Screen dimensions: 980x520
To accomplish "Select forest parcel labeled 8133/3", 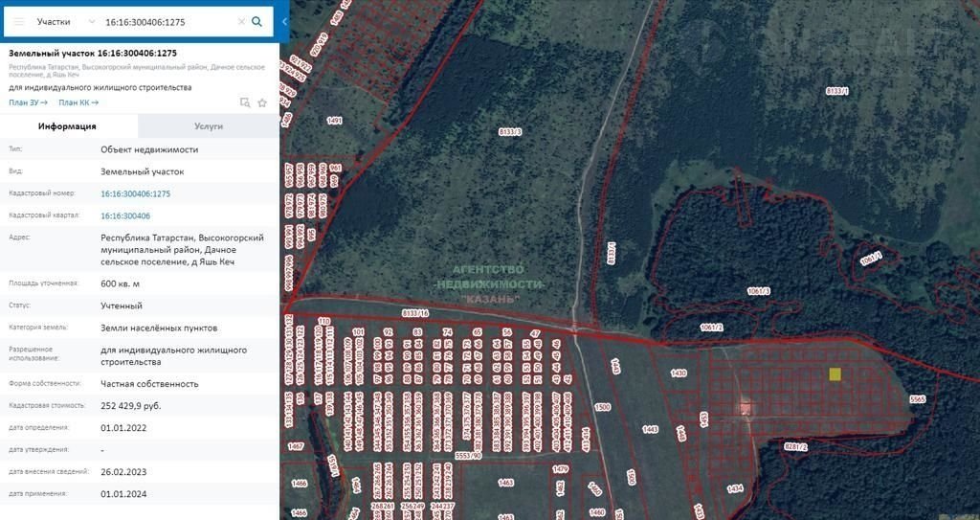I will pyautogui.click(x=510, y=131).
